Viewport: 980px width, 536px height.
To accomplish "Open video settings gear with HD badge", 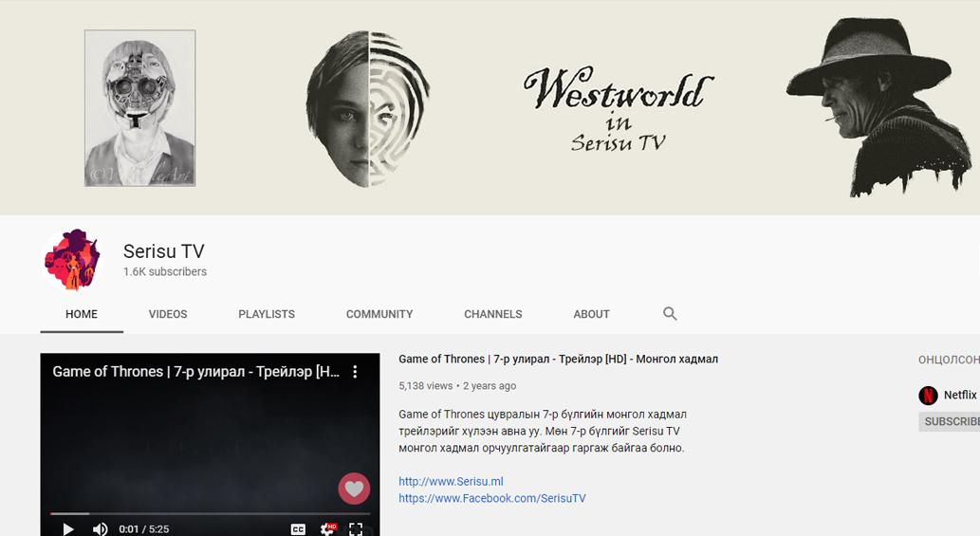I will (x=327, y=528).
